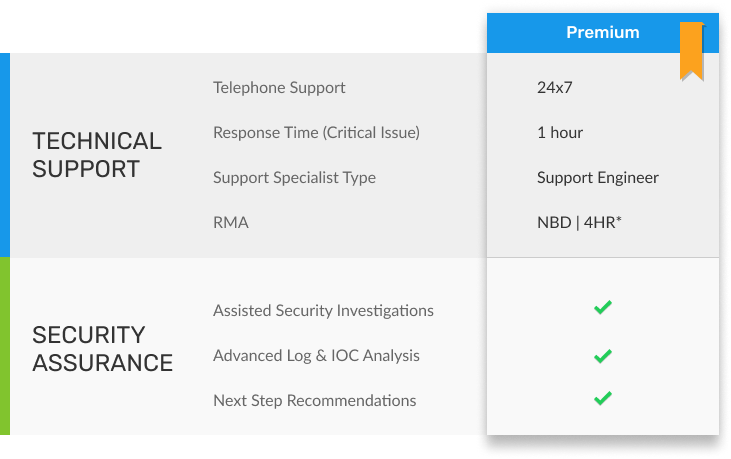Click the blue Technical Support side bar
Viewport: 731px width, 459px height.
[5, 155]
